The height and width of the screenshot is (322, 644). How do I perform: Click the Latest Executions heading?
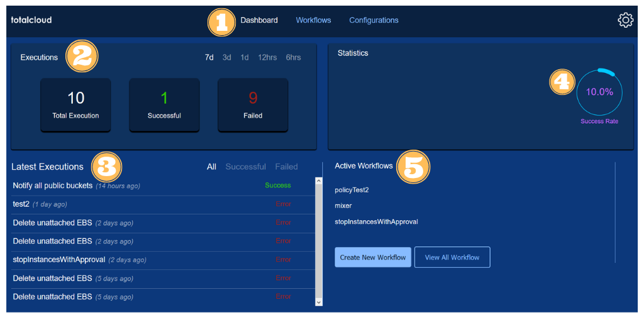click(47, 167)
